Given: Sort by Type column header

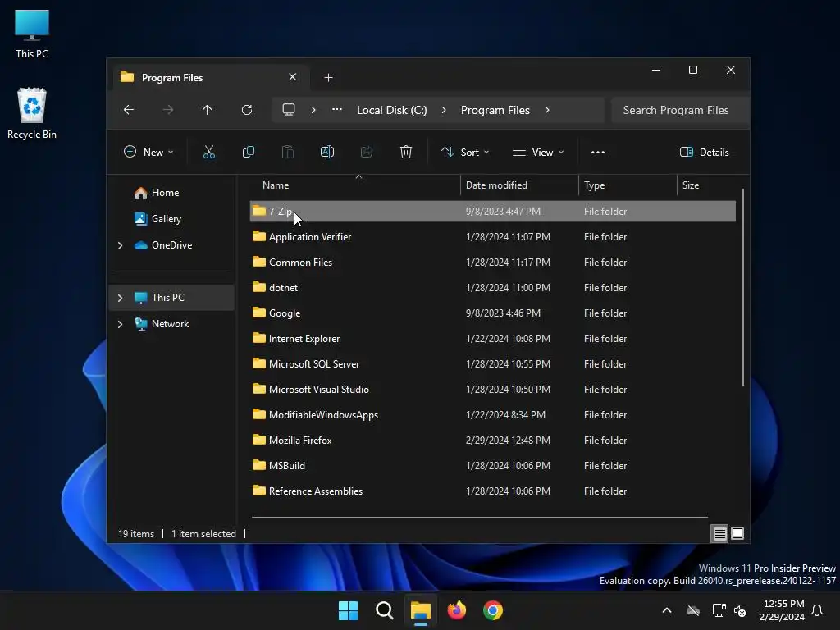Looking at the screenshot, I should click(628, 185).
